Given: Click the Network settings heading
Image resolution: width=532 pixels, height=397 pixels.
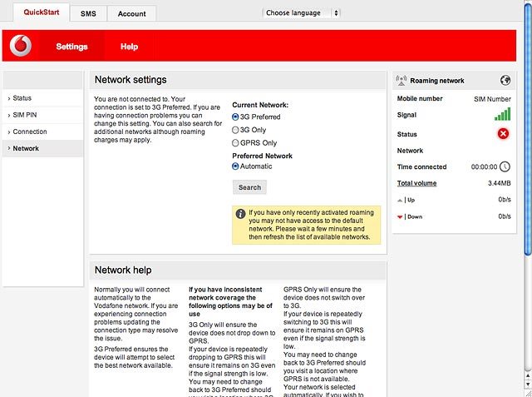Looking at the screenshot, I should [x=131, y=79].
